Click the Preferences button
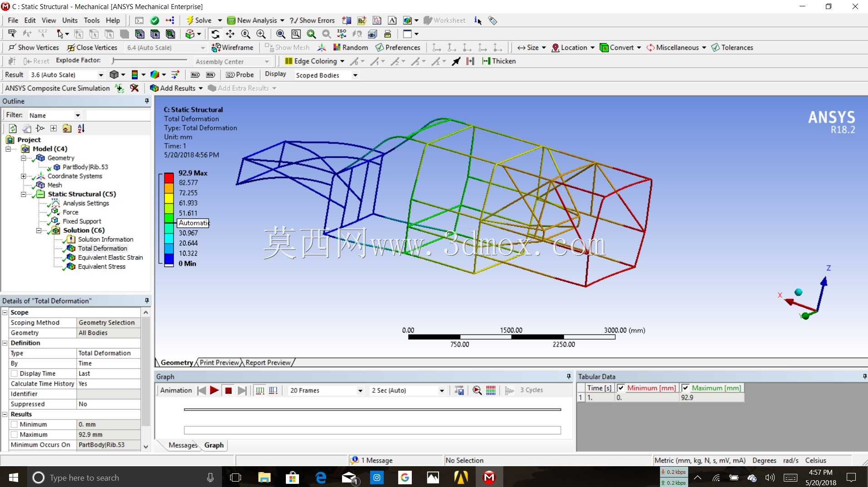 pyautogui.click(x=398, y=48)
